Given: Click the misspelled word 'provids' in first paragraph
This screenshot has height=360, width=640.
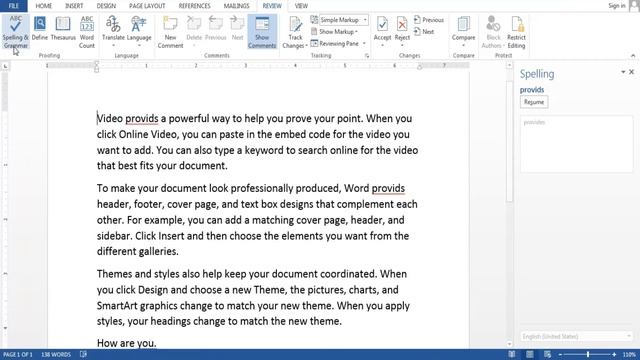Looking at the screenshot, I should [x=141, y=118].
